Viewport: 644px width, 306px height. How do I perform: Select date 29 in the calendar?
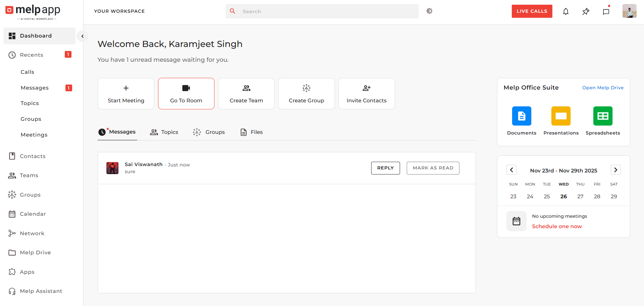[x=614, y=197]
